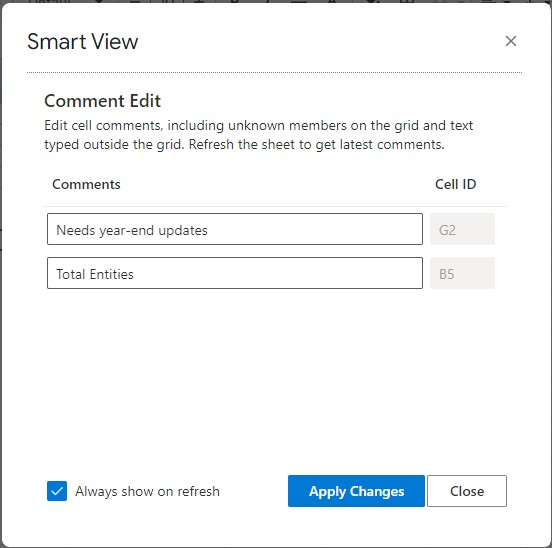Image resolution: width=552 pixels, height=548 pixels.
Task: Click the 'Edit cell comments' description sentence
Action: 258,135
